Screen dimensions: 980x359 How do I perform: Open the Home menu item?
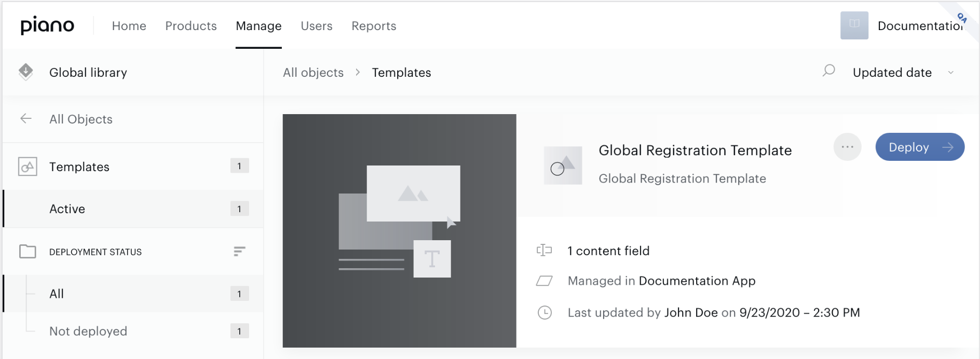click(129, 26)
